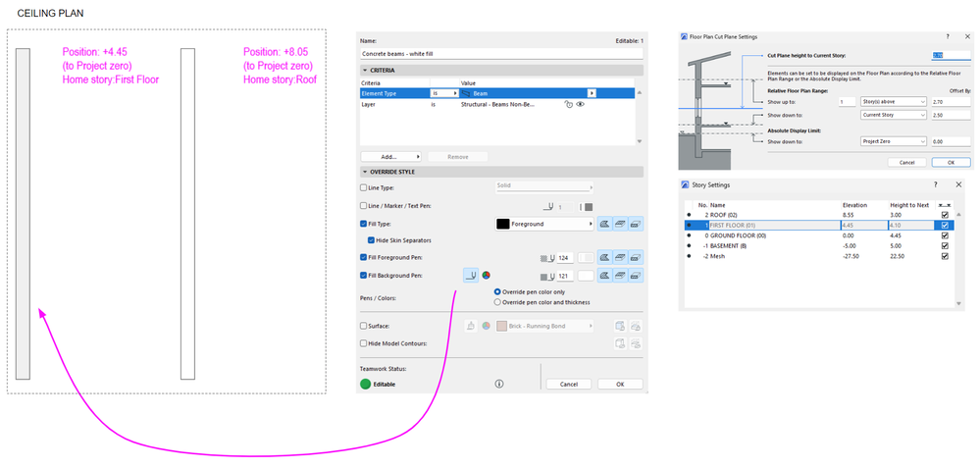The image size is (980, 468).
Task: Click the highlighted pen icon beside Fill Background Pen
Action: point(471,275)
